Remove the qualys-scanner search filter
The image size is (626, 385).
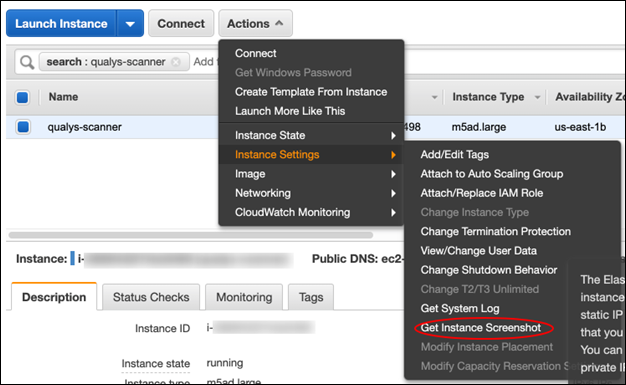(176, 62)
